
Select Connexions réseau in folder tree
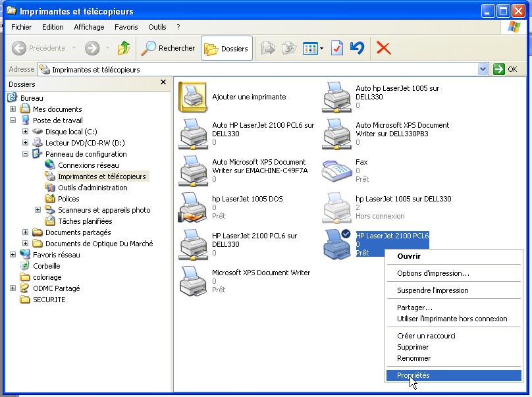point(88,165)
